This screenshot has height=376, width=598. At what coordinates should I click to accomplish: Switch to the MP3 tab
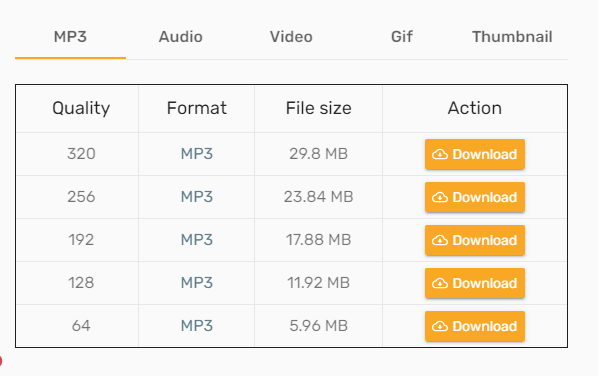click(x=70, y=37)
